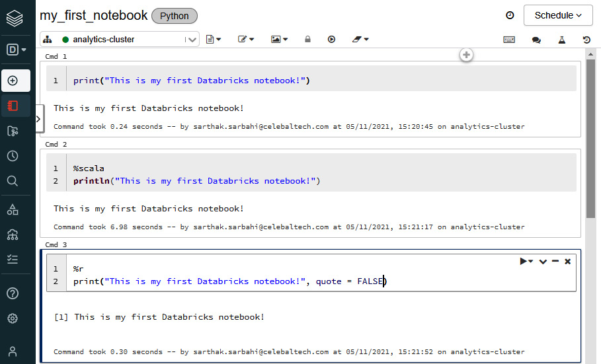Open the Databricks logo home
The image size is (601, 364).
click(x=15, y=18)
